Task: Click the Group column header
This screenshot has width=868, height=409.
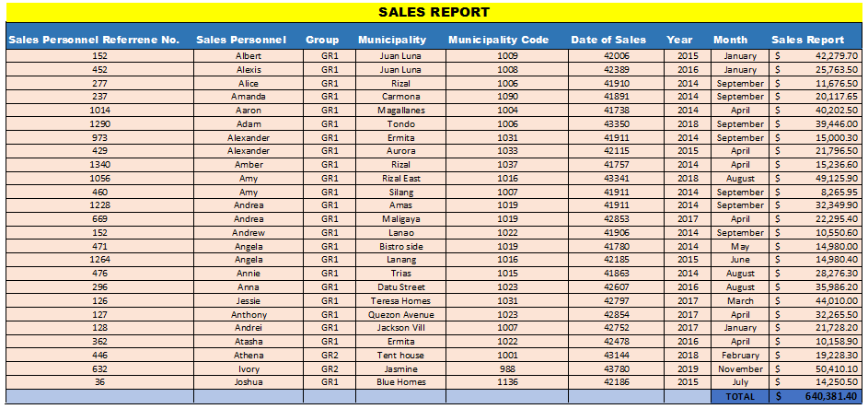Action: click(322, 40)
